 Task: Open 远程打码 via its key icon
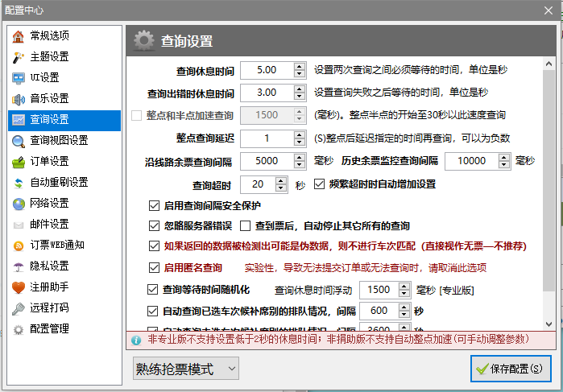(x=18, y=308)
